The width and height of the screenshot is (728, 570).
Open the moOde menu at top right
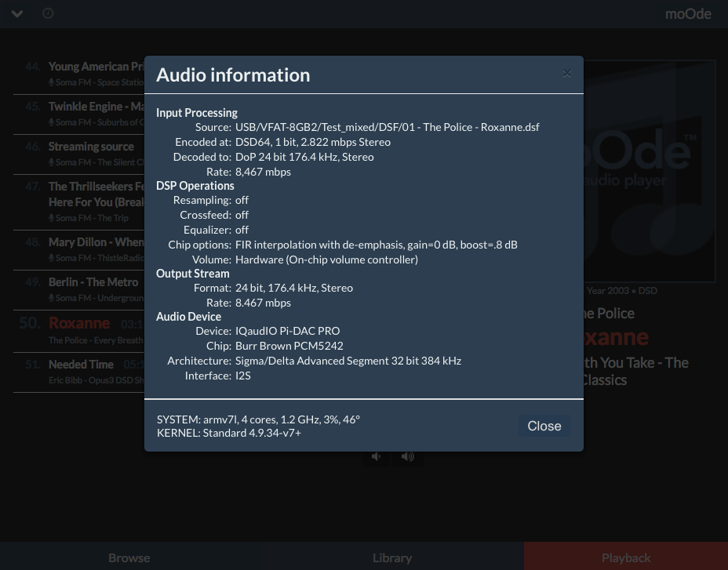[688, 14]
